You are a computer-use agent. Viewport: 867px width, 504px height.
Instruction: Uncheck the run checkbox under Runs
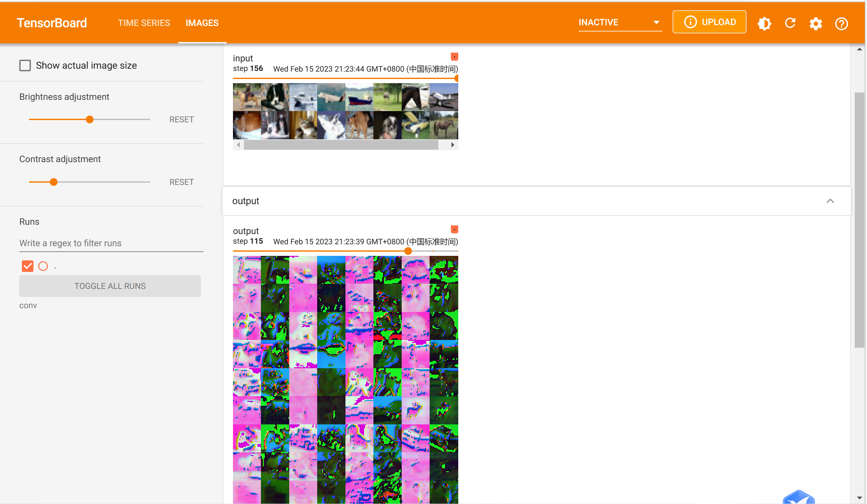pos(28,266)
